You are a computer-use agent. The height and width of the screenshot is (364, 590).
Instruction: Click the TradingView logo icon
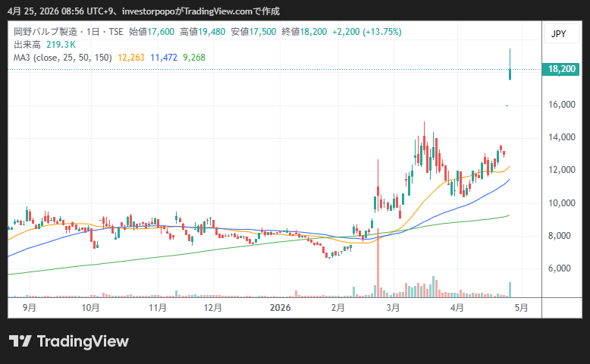point(20,341)
